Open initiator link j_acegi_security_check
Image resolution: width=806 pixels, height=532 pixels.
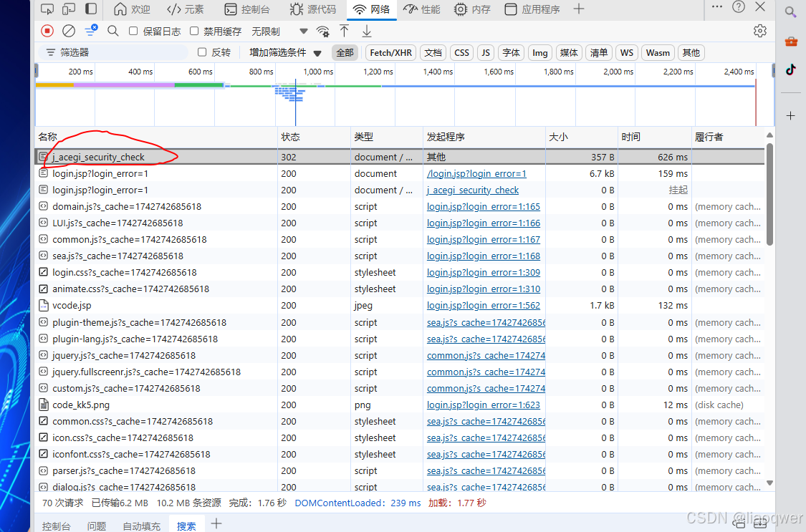pos(472,190)
